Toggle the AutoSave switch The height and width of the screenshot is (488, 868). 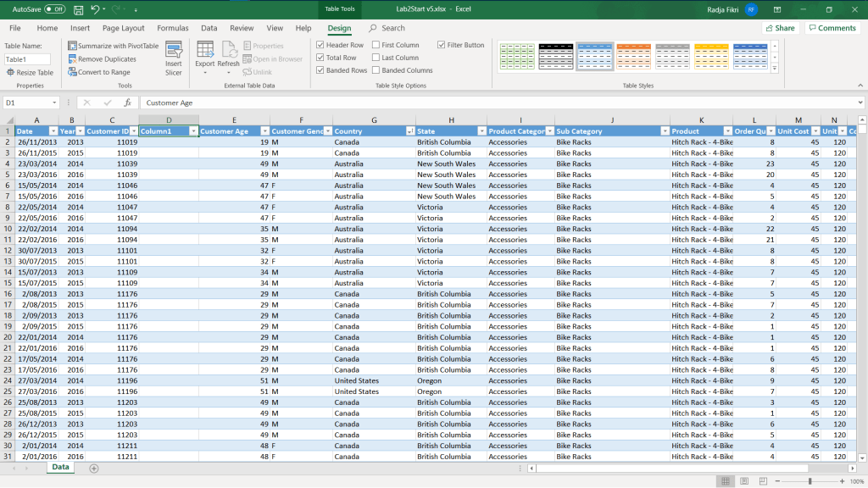(x=54, y=9)
